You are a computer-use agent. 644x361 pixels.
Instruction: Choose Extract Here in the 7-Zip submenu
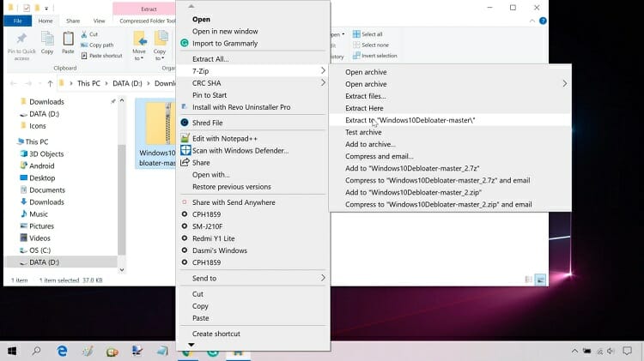[x=364, y=108]
